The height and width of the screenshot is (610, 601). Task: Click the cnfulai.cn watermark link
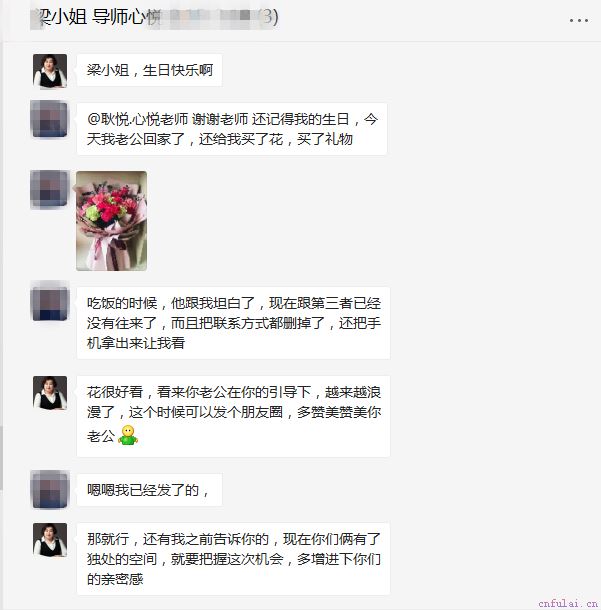point(568,603)
